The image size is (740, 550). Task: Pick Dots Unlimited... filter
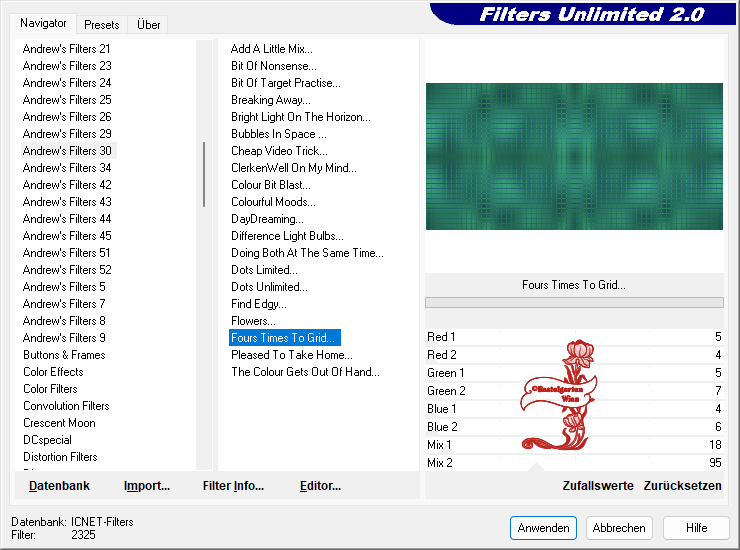click(269, 287)
